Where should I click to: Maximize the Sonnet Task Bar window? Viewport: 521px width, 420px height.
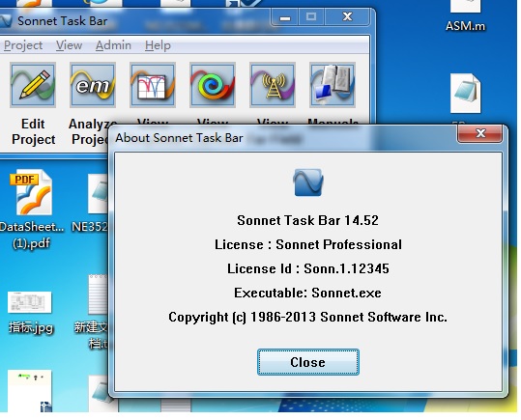311,16
